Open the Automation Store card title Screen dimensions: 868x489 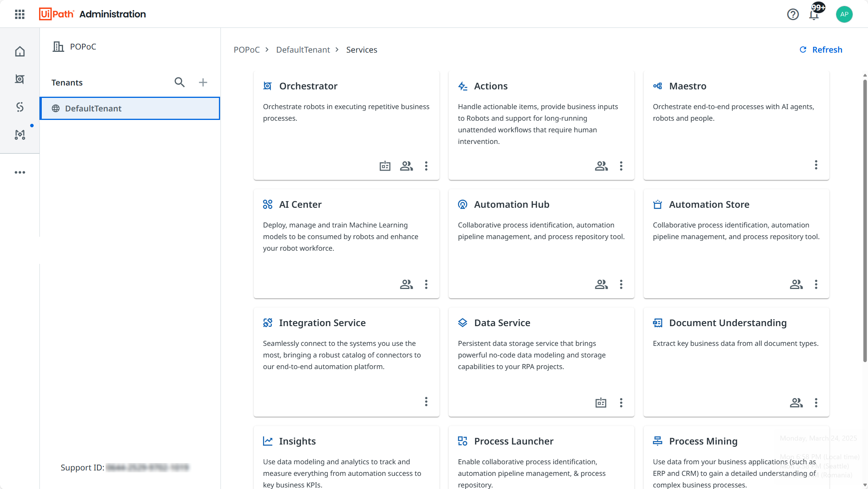[x=709, y=204]
